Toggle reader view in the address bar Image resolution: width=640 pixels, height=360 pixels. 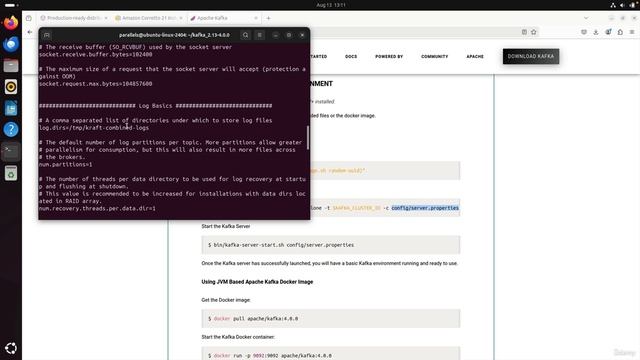(x=524, y=32)
